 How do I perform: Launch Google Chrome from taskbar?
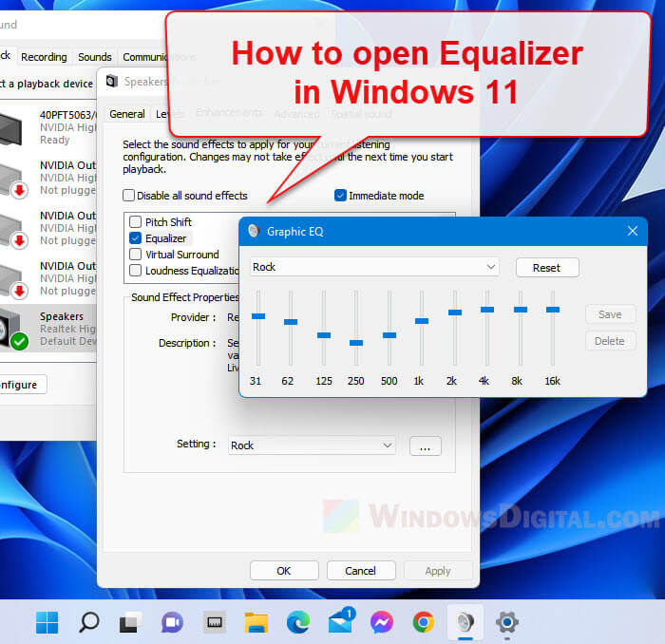pyautogui.click(x=424, y=622)
